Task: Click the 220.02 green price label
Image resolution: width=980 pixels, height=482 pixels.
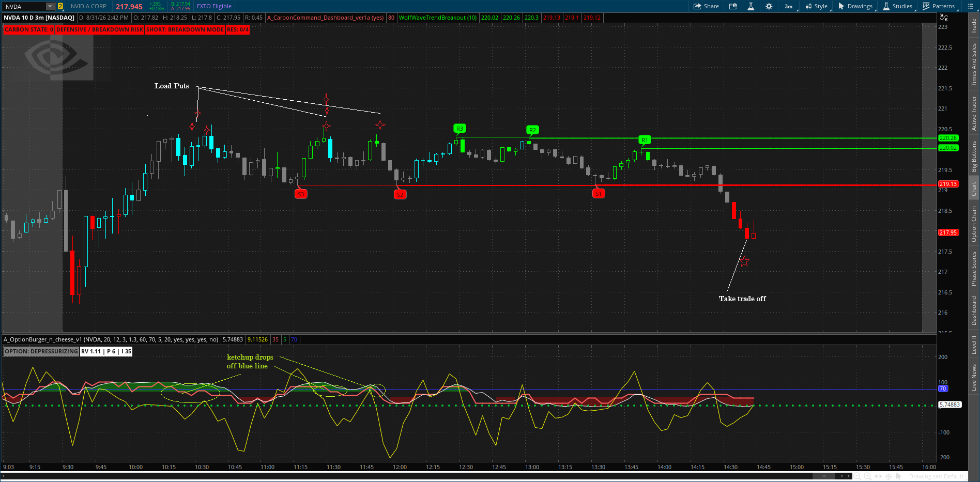Action: coord(948,148)
